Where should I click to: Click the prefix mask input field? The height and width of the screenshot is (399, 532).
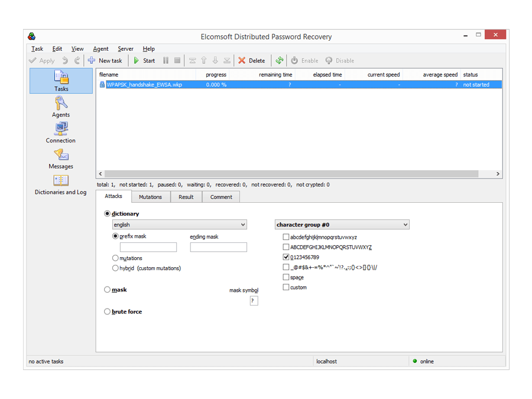point(148,247)
